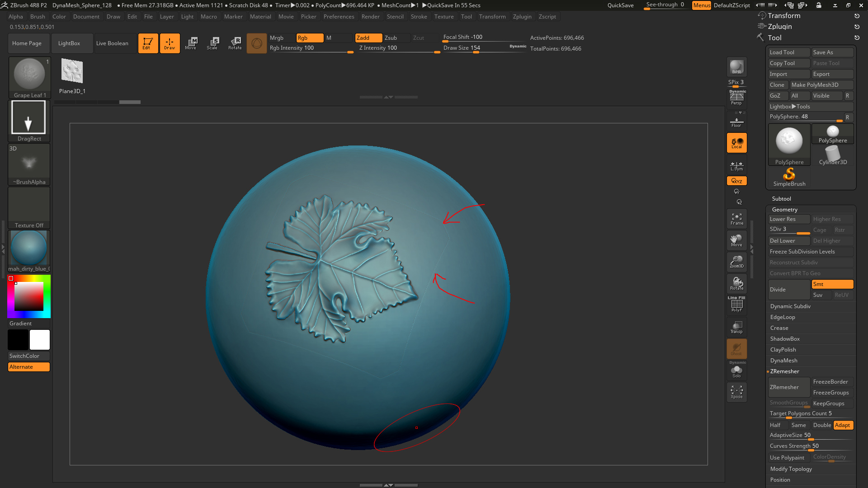Click the Rotate view icon
The image size is (868, 488).
736,284
